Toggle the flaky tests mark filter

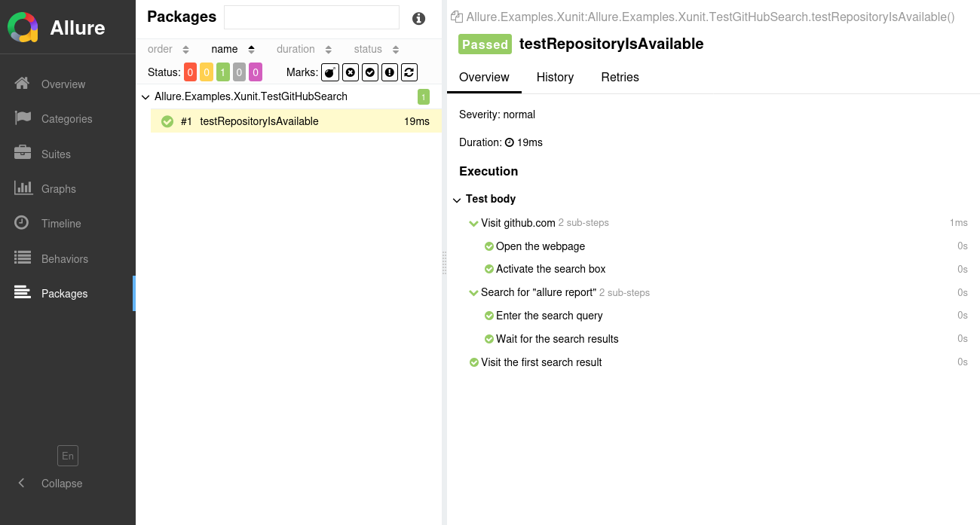click(330, 72)
